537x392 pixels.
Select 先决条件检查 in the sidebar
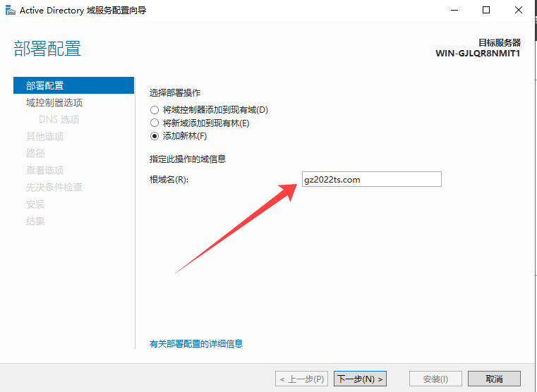pyautogui.click(x=54, y=188)
